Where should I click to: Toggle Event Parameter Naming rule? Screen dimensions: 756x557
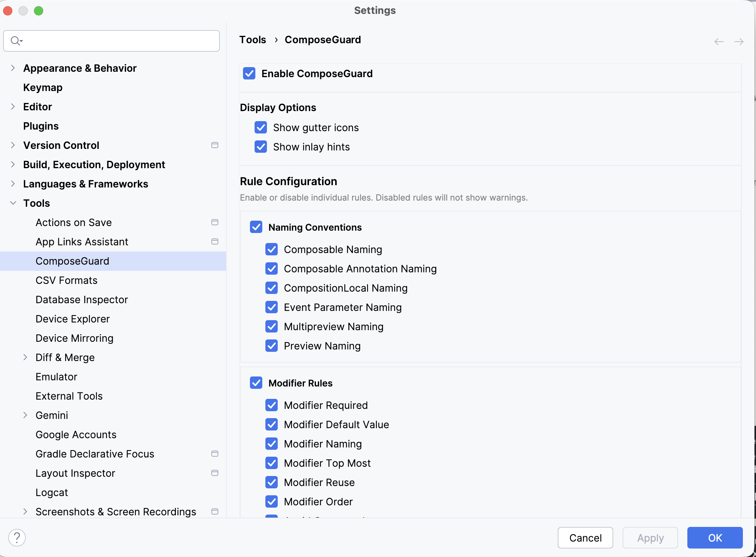(272, 307)
